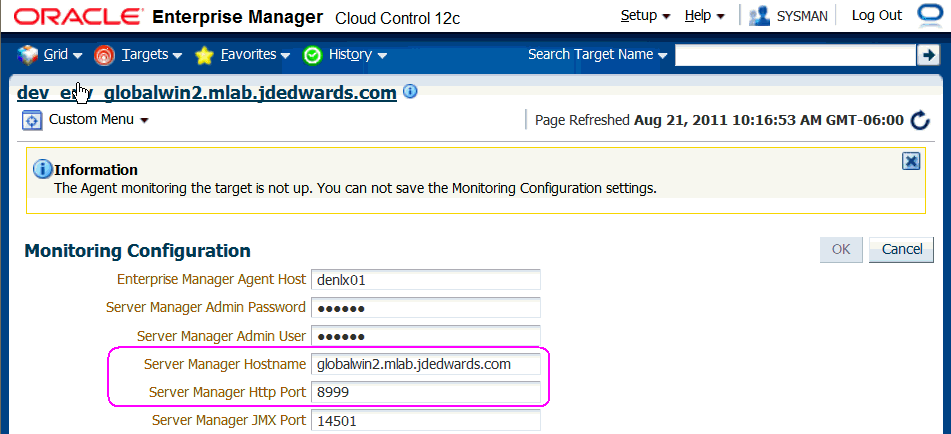Click the Search Target Name text box

[x=795, y=56]
